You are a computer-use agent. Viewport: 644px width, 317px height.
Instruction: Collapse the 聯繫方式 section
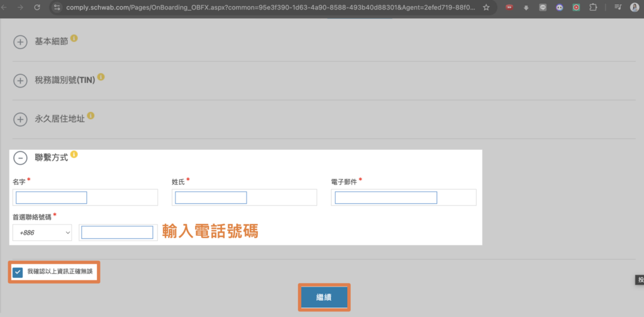pos(20,158)
